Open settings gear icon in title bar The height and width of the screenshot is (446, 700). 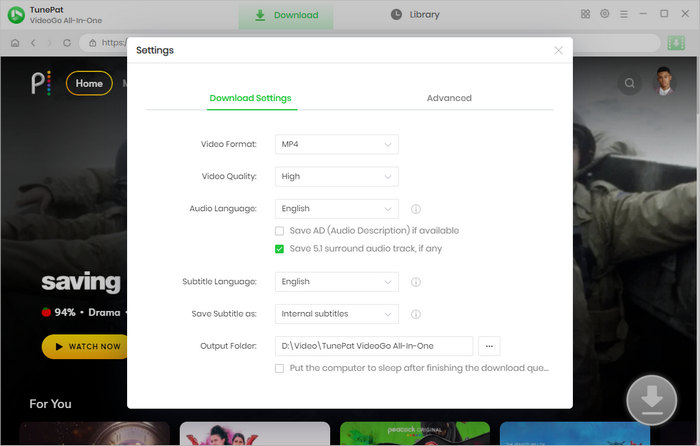click(x=604, y=14)
